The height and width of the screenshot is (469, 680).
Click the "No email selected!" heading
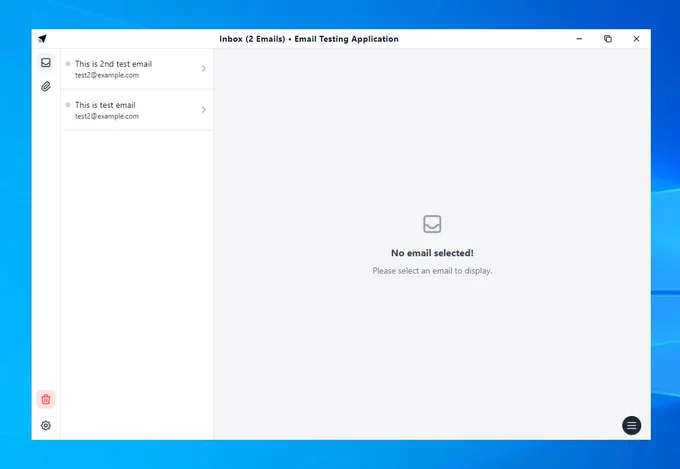click(432, 253)
